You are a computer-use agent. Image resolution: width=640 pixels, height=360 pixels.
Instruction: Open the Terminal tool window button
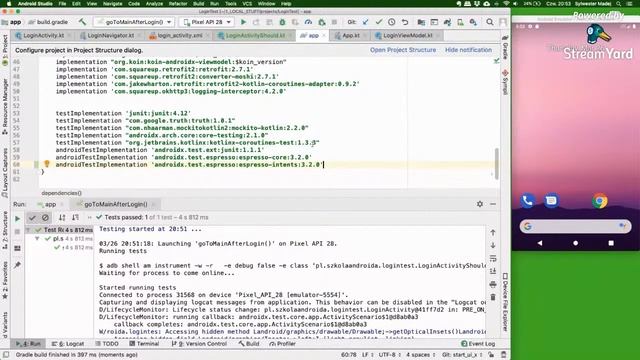144,344
